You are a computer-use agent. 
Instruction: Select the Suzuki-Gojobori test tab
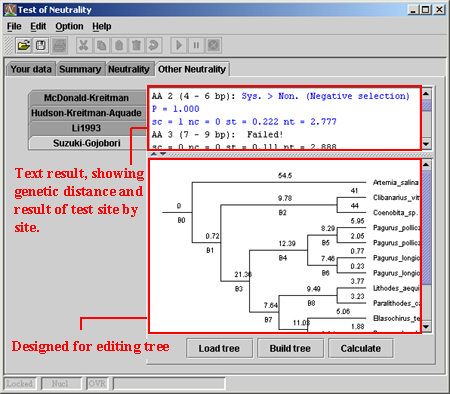[x=87, y=143]
